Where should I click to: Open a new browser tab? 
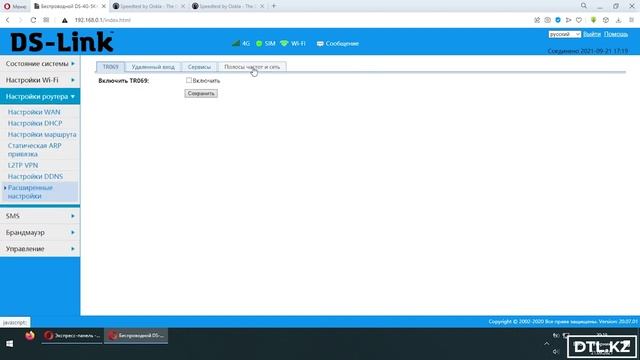(274, 6)
